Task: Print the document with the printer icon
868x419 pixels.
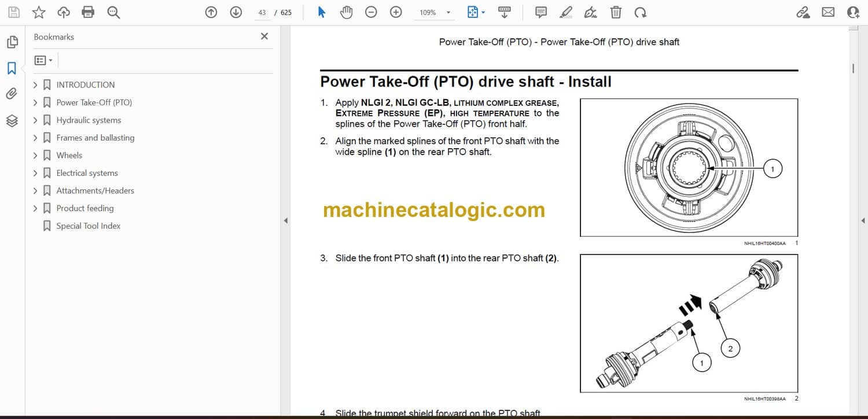Action: tap(88, 12)
